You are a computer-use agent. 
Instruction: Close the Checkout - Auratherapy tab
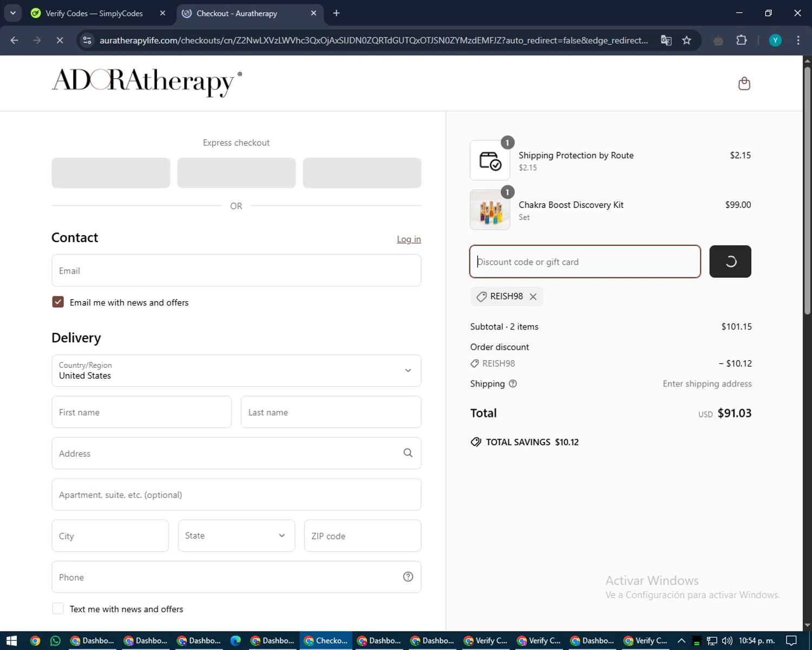click(x=313, y=13)
